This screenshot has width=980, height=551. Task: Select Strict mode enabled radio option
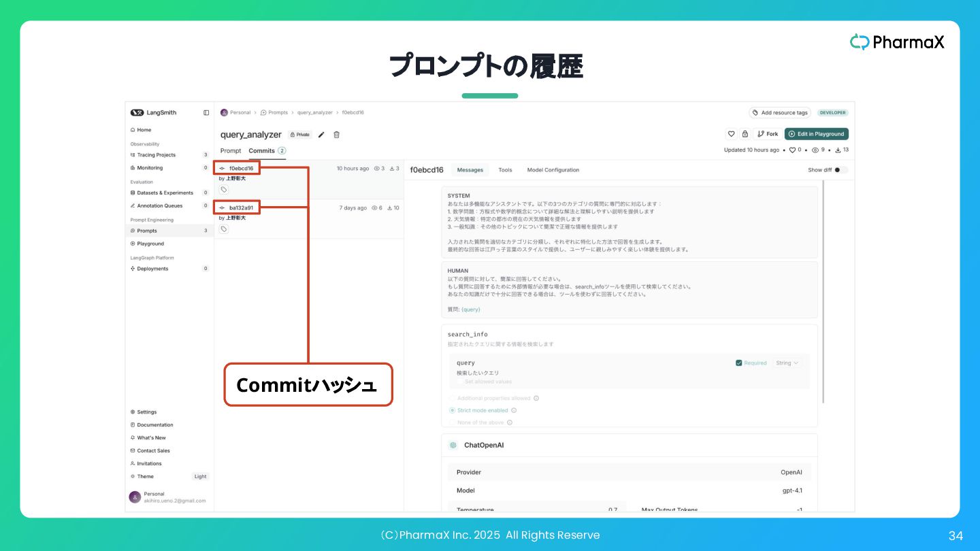(452, 410)
